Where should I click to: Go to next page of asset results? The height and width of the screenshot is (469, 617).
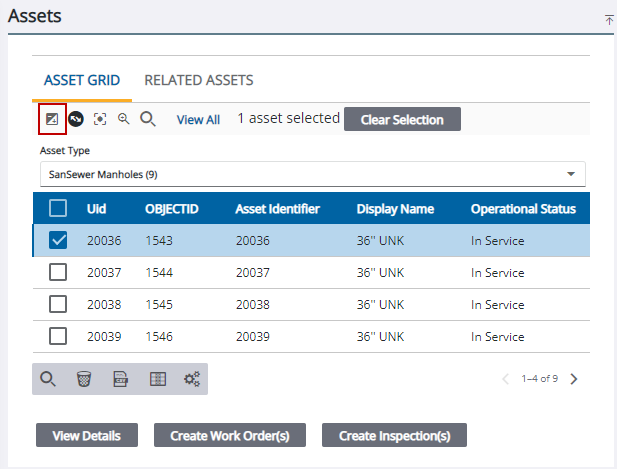coord(574,379)
